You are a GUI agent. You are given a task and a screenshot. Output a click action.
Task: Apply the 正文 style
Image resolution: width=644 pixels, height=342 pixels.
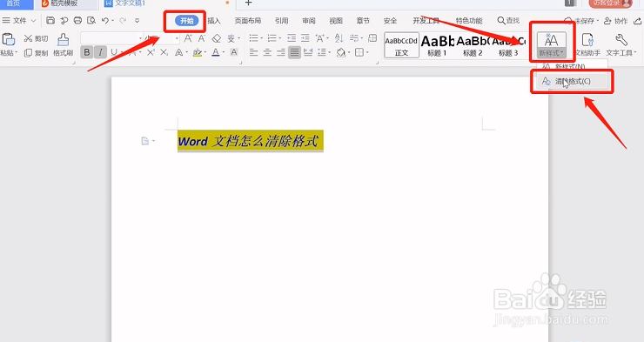401,45
